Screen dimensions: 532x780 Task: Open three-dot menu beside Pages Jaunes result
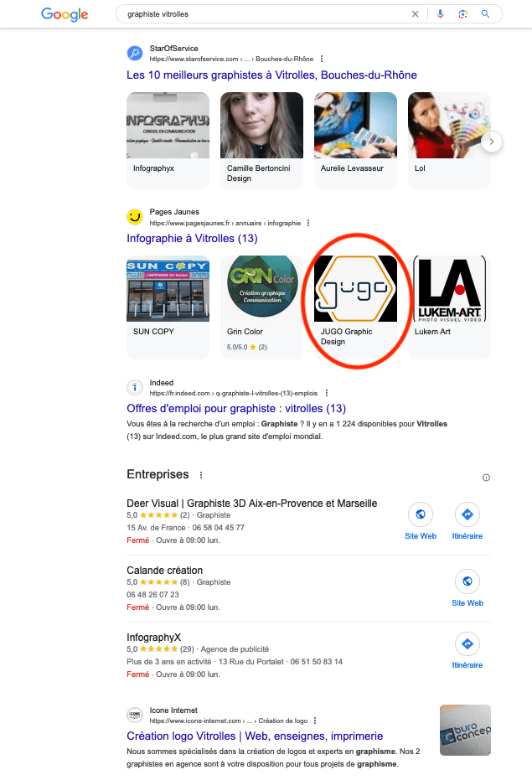[308, 223]
